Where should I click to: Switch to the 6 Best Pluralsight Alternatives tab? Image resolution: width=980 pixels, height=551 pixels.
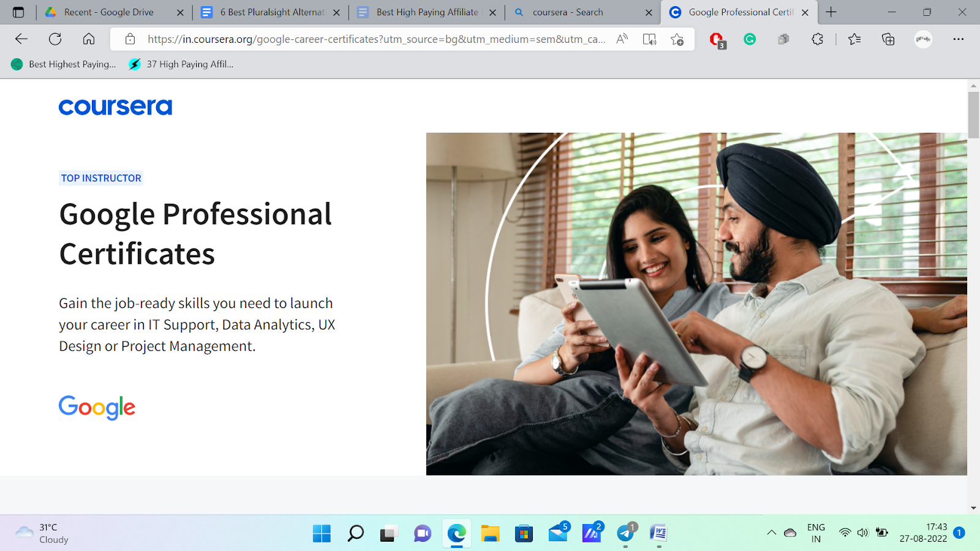271,12
